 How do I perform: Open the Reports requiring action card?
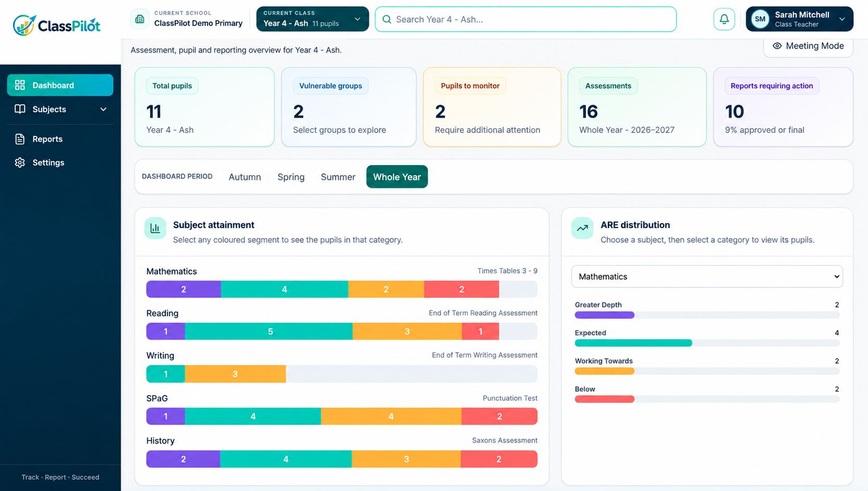click(x=783, y=107)
